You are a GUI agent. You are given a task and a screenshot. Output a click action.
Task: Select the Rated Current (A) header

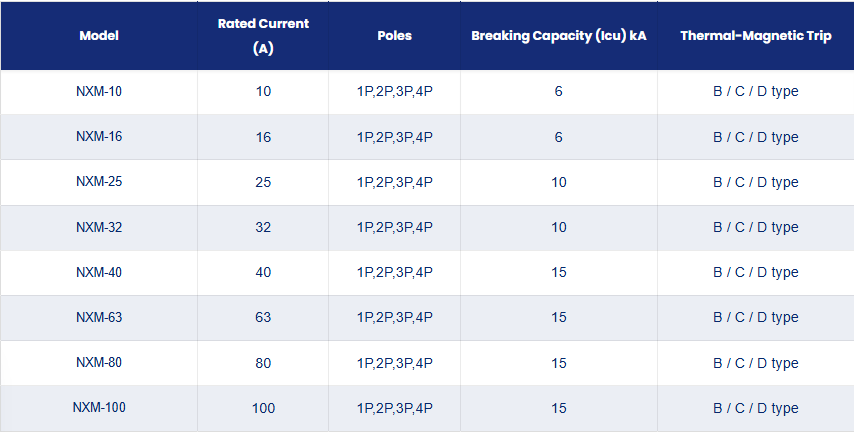pos(263,36)
